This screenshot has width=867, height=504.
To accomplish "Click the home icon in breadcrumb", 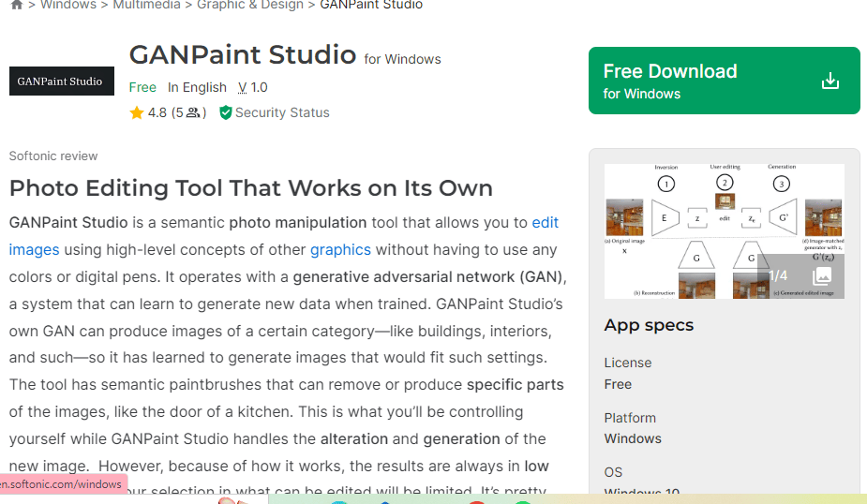I will coord(16,6).
